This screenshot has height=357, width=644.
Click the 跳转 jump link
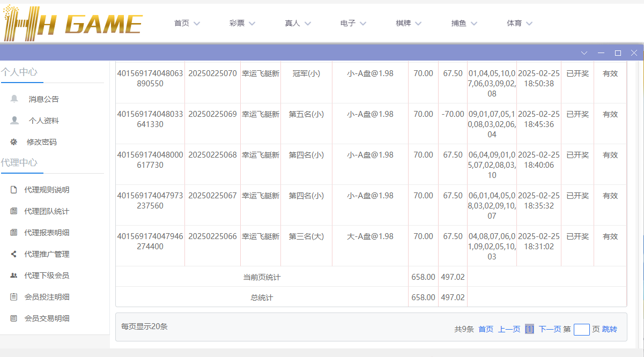[x=610, y=329]
